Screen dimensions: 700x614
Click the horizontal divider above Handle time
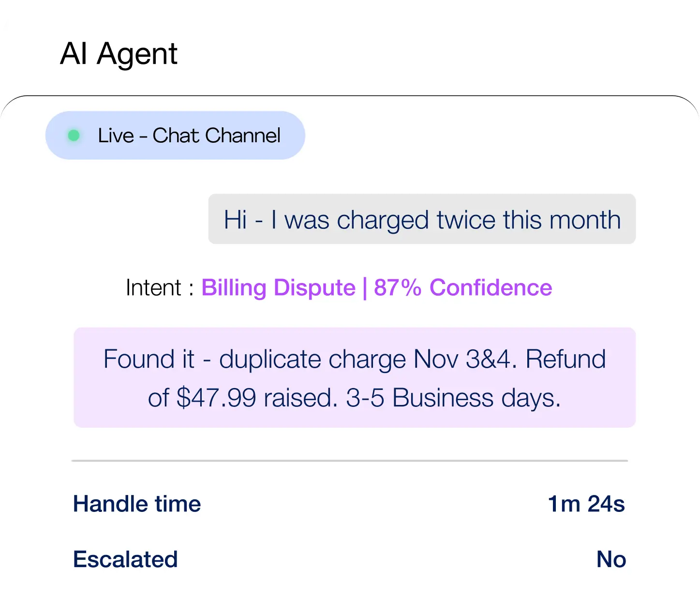coord(349,461)
